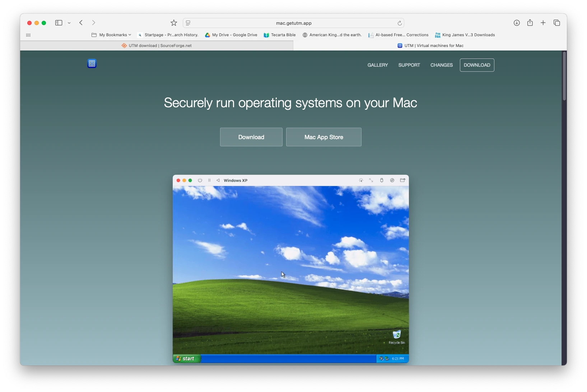This screenshot has height=392, width=587.
Task: Open a new tab with the plus icon
Action: click(543, 23)
